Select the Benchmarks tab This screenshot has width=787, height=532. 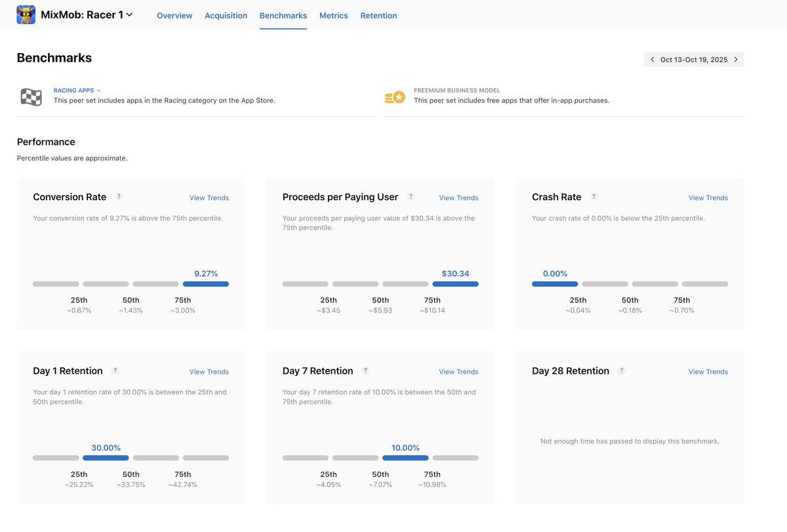pos(283,15)
